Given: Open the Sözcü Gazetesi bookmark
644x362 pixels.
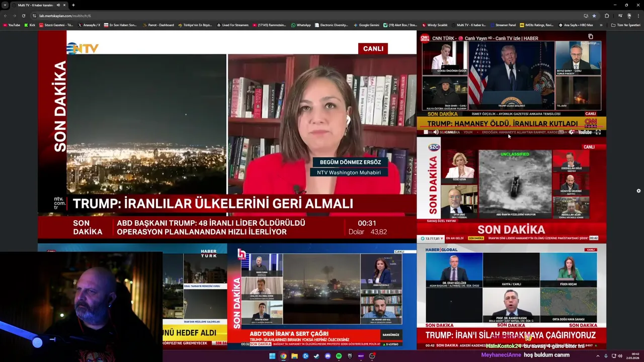Looking at the screenshot, I should click(56, 25).
